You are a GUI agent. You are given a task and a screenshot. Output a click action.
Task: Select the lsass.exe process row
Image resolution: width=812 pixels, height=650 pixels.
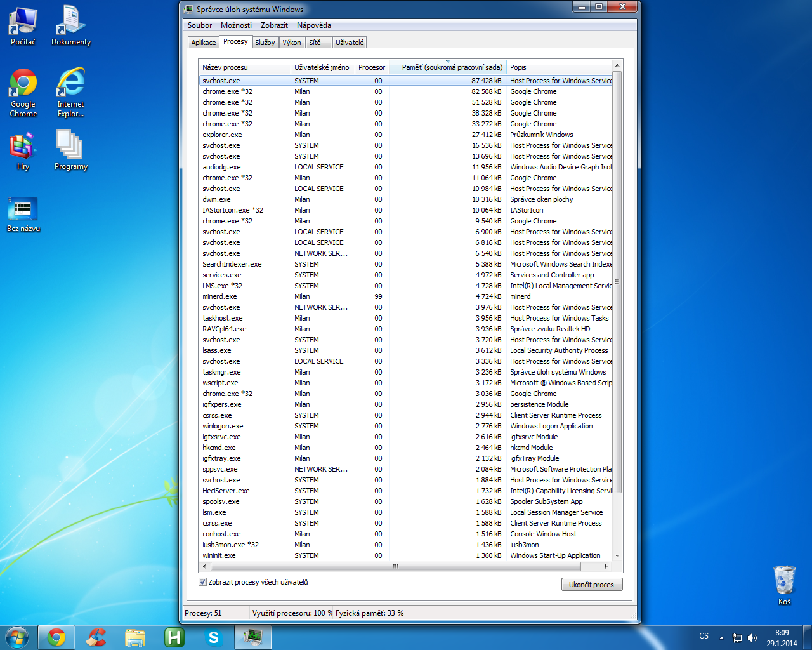tap(405, 350)
